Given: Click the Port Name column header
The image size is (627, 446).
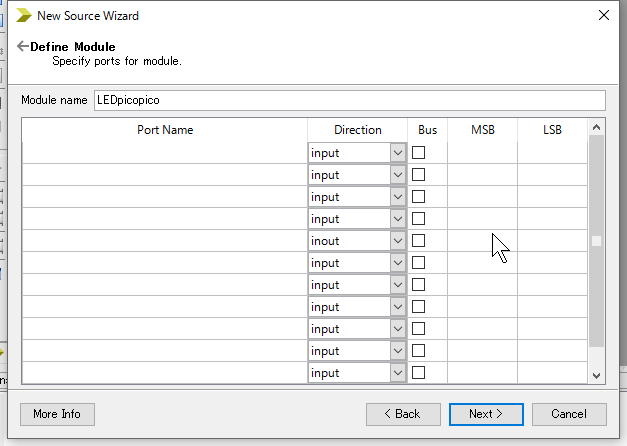Looking at the screenshot, I should pos(165,130).
